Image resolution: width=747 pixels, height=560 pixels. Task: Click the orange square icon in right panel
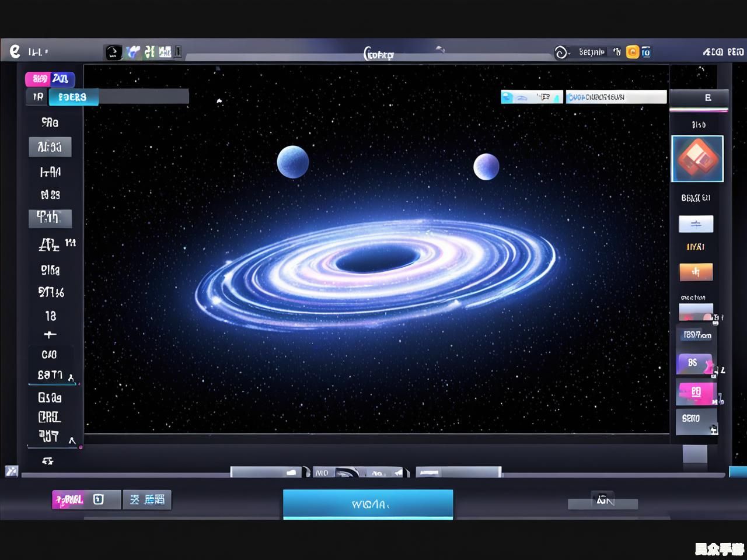(x=696, y=272)
